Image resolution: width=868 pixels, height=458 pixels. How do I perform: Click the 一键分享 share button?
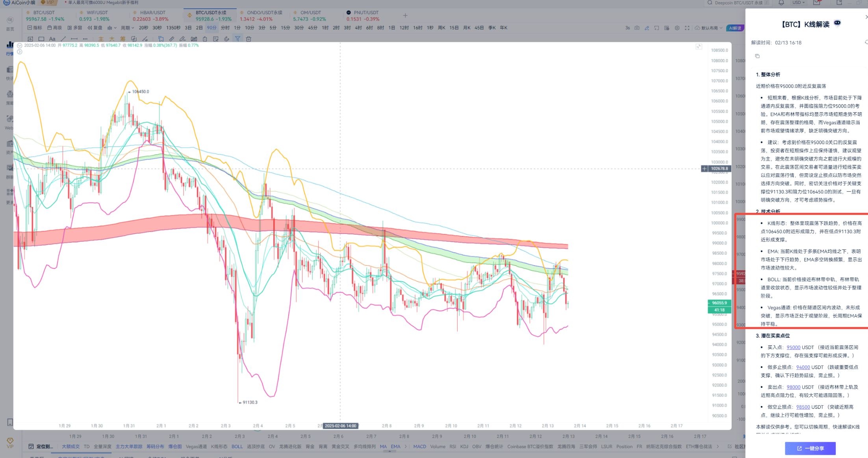pyautogui.click(x=811, y=449)
